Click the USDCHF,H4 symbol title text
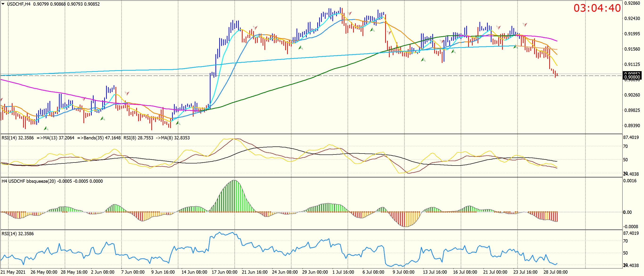644x276 pixels. click(19, 4)
